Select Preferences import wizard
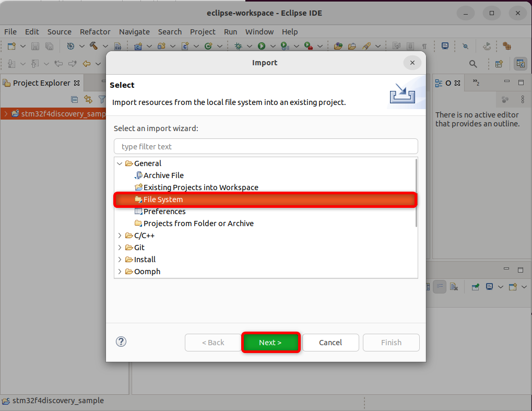Viewport: 532px width, 411px height. point(164,212)
